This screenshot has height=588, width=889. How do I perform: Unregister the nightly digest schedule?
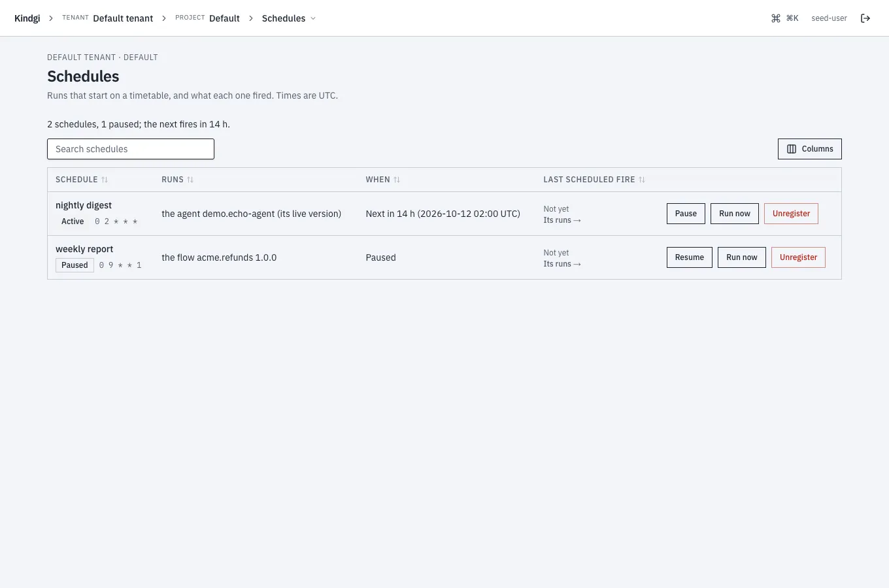tap(791, 214)
